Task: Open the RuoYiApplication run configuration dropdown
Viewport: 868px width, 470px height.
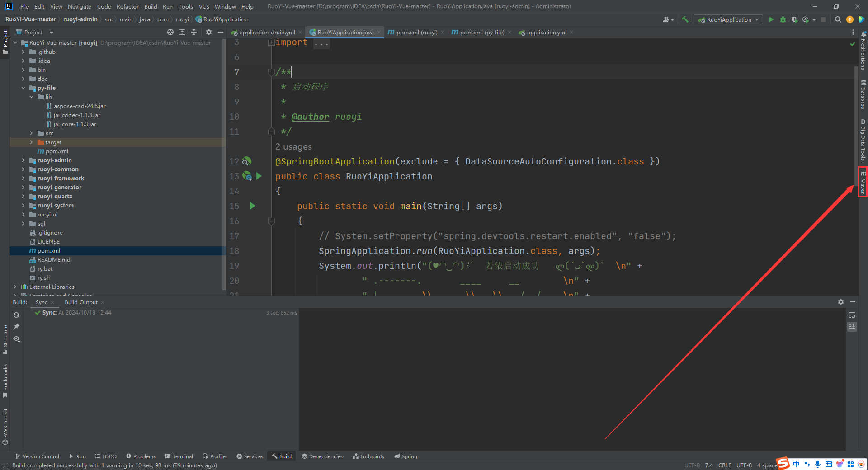Action: (728, 19)
